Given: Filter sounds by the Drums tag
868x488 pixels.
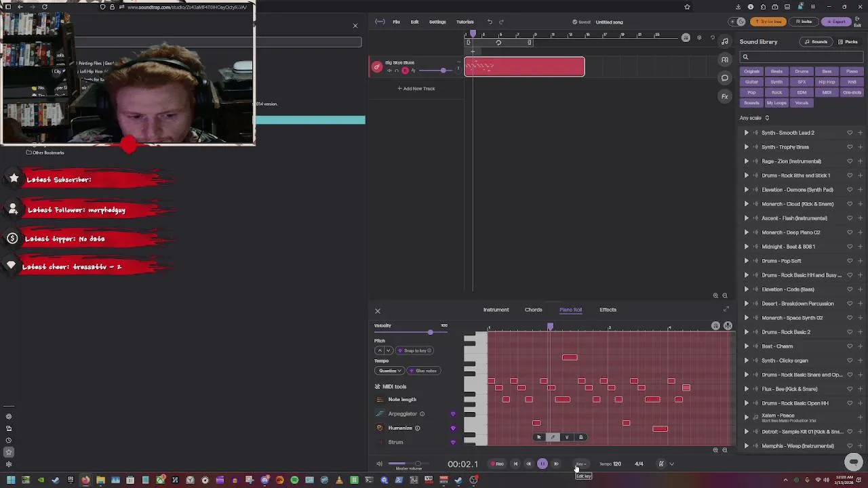Looking at the screenshot, I should 802,72.
